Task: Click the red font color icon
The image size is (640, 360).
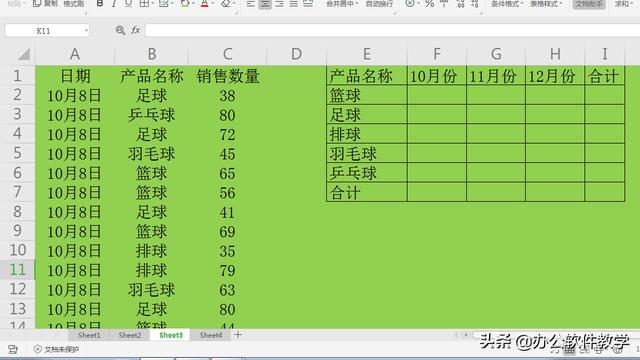Action: click(204, 4)
